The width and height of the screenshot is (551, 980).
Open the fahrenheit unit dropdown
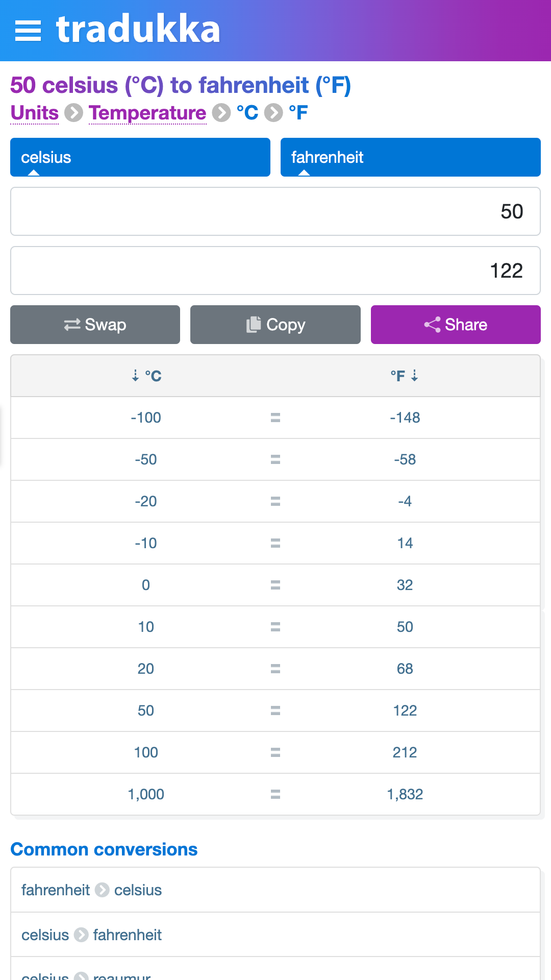[x=411, y=157]
